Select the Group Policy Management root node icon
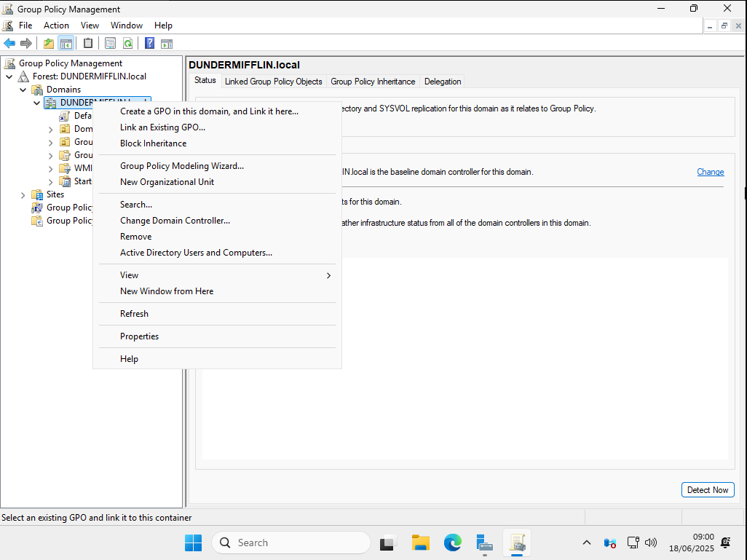 [9, 63]
